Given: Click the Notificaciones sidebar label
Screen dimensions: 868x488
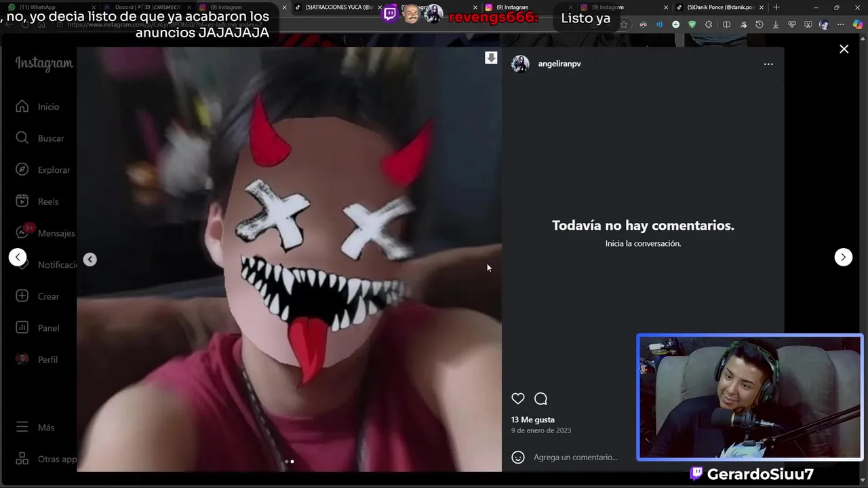Looking at the screenshot, I should [x=57, y=264].
